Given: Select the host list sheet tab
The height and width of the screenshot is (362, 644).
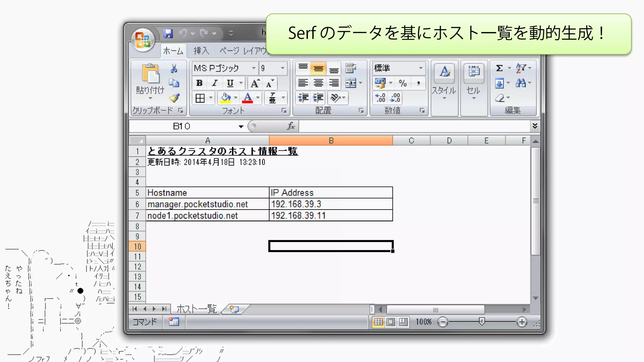Looking at the screenshot, I should (197, 309).
